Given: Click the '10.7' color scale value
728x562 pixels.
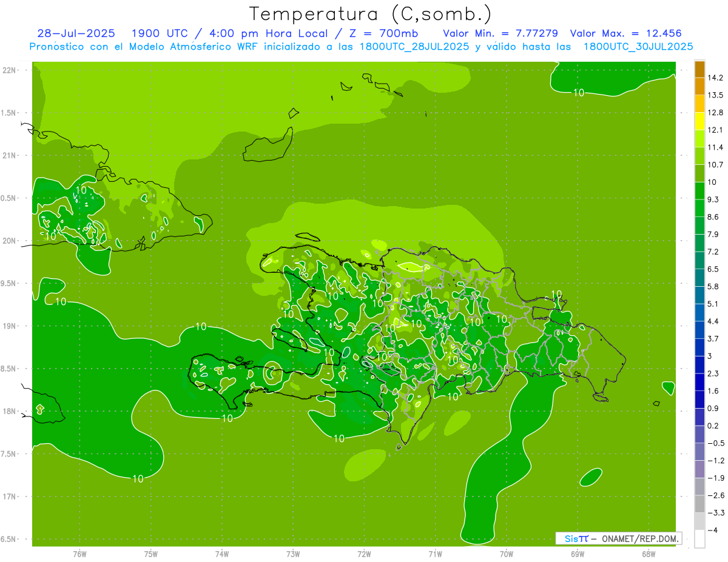Looking at the screenshot, I should [x=716, y=165].
